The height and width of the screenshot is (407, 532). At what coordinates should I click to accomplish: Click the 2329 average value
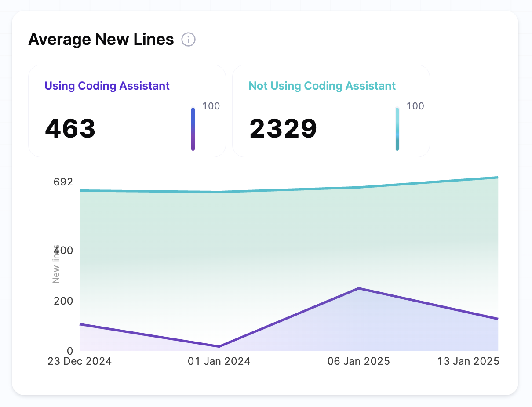pyautogui.click(x=283, y=129)
